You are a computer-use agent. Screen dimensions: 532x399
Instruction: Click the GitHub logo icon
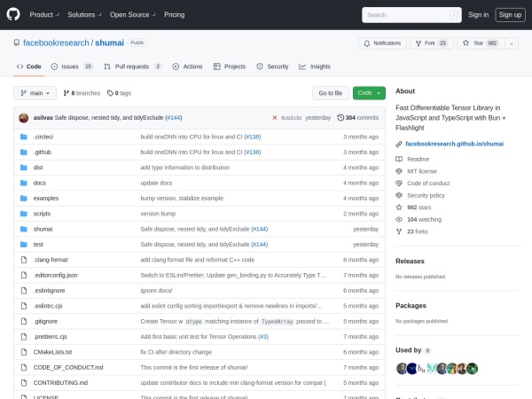[15, 14]
